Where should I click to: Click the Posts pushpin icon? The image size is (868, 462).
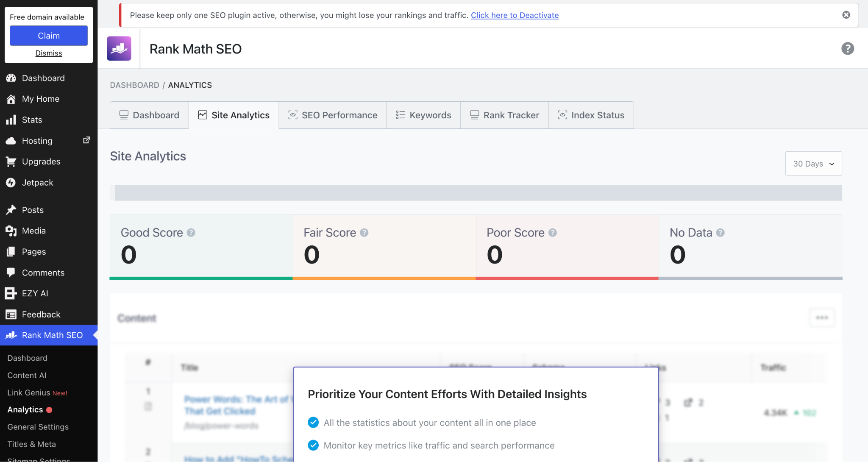point(11,210)
